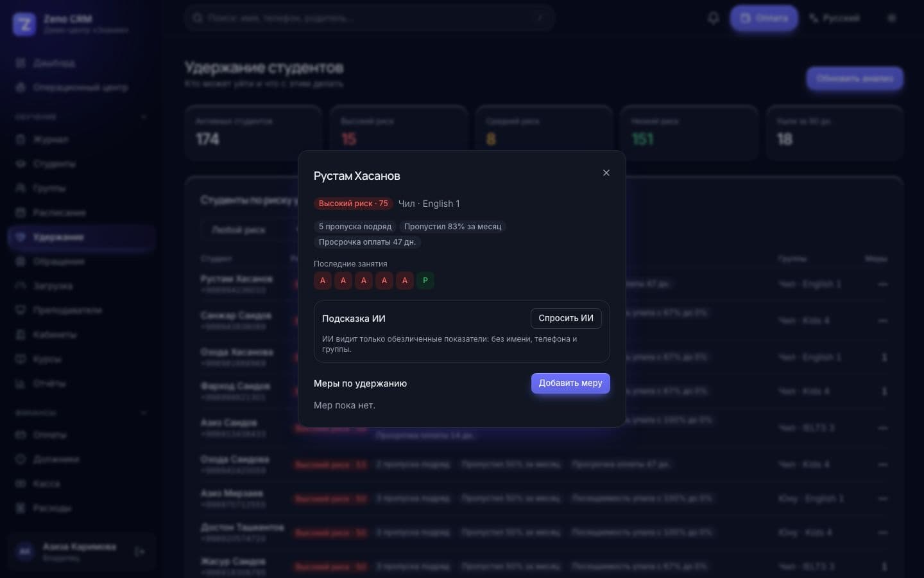This screenshot has height=578, width=924.
Task: Click the Просрочка оплаты 47 дн. chip
Action: coord(367,242)
